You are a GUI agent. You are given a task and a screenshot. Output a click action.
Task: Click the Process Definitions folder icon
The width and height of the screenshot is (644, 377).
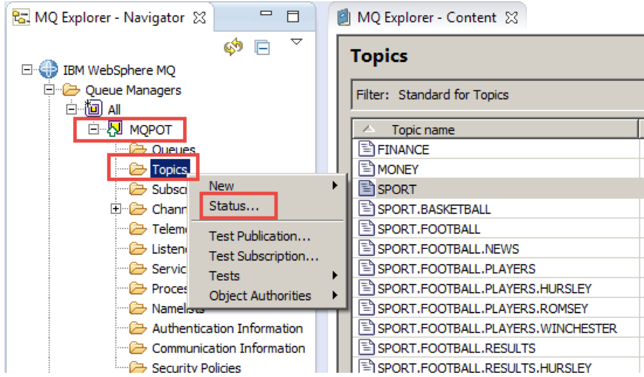point(138,289)
